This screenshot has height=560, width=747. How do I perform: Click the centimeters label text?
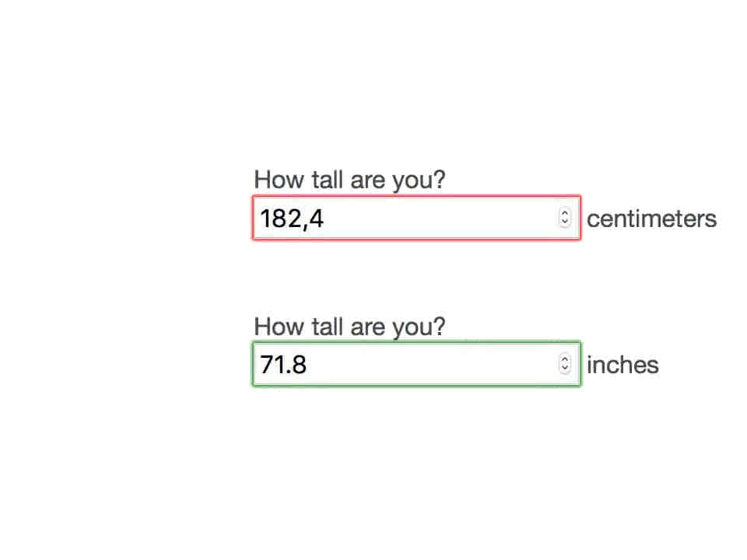point(651,219)
